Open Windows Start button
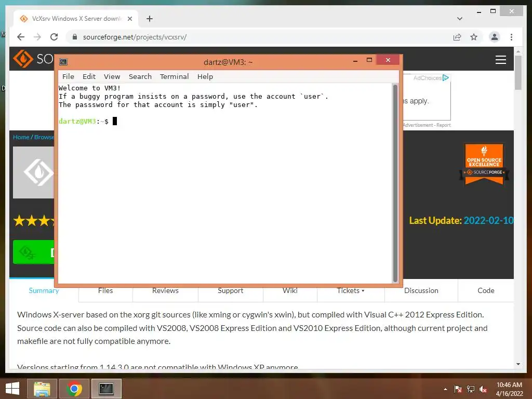532x399 pixels. click(12, 389)
